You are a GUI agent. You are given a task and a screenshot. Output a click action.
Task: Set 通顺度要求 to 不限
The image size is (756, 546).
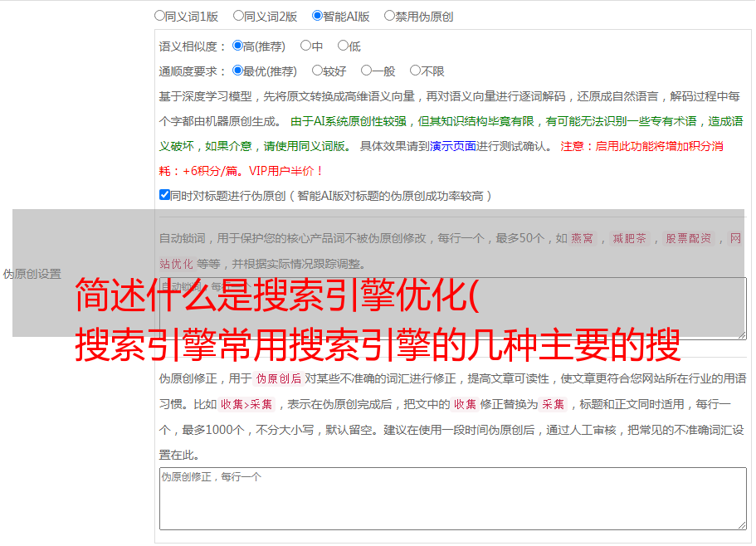coord(415,71)
